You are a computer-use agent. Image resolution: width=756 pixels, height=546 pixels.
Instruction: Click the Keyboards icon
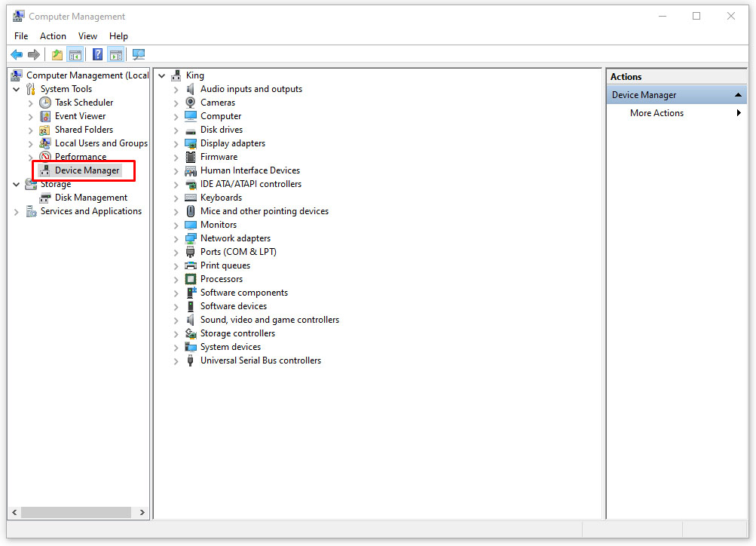click(191, 198)
